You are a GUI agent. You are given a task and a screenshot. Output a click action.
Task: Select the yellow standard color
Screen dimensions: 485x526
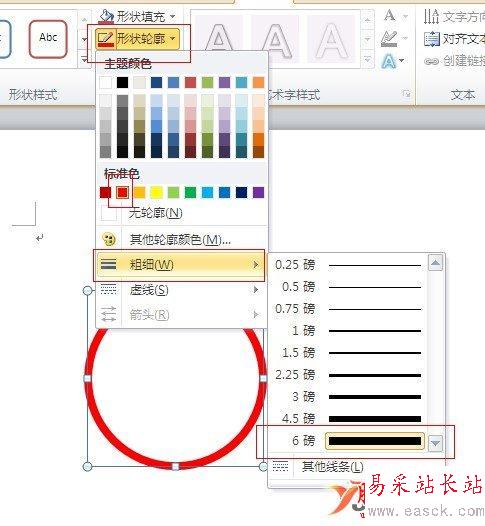tap(157, 193)
